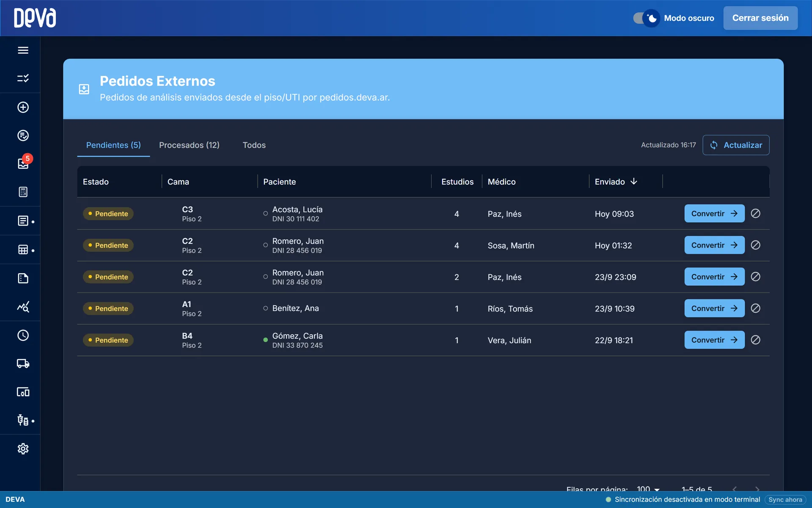Open the devices sidebar icon
This screenshot has height=508, width=812.
[x=23, y=392]
